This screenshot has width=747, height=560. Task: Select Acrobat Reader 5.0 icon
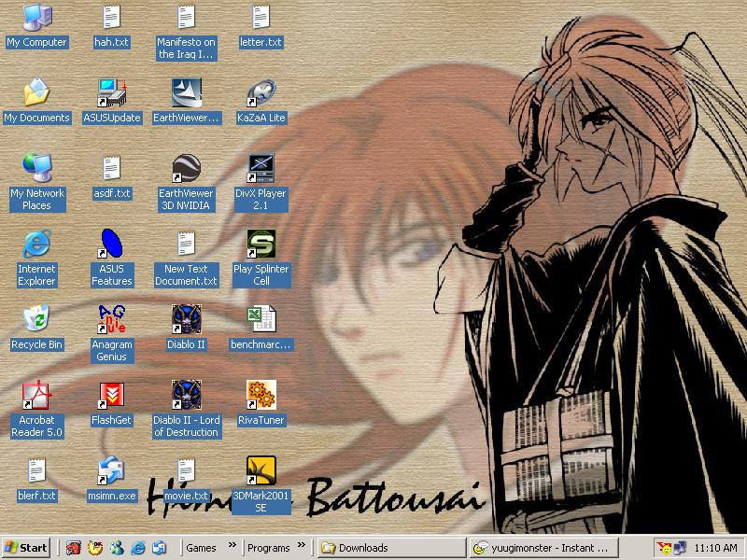click(x=36, y=397)
